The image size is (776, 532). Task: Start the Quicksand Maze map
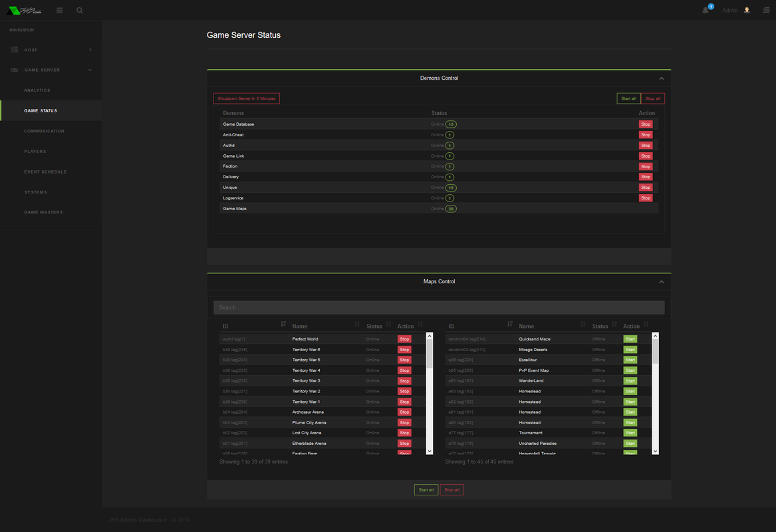(x=630, y=339)
